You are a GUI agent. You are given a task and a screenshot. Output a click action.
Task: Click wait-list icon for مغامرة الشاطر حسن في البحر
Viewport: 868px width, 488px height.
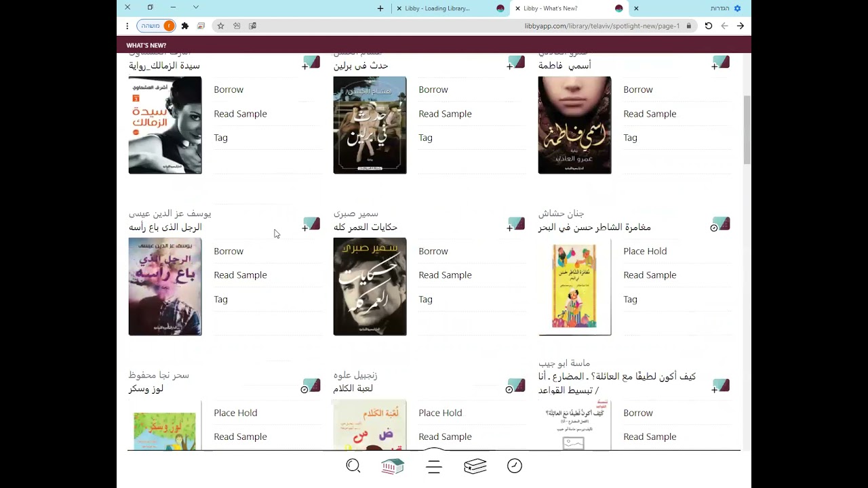(721, 225)
